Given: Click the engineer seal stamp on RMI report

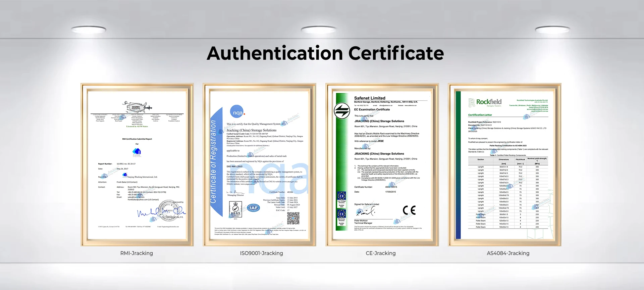Looking at the screenshot, I should coord(170,210).
